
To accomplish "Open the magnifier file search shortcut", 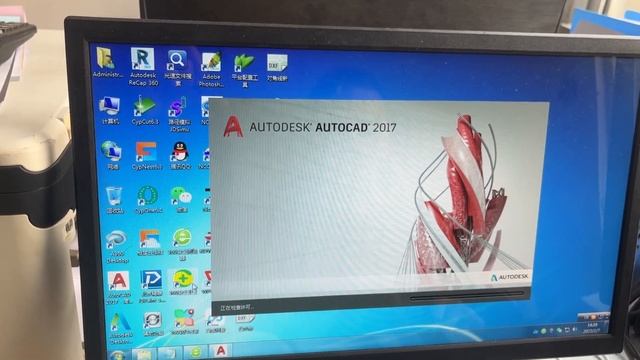I will (x=178, y=68).
